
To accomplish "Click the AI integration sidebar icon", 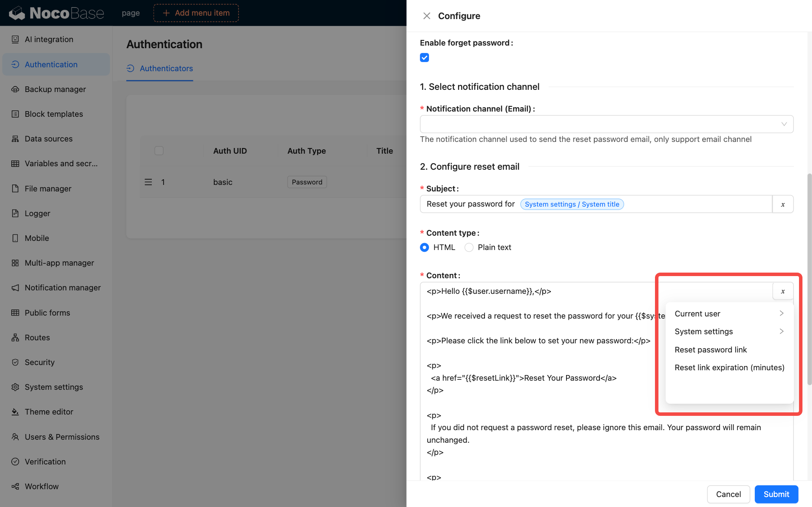I will tap(15, 40).
